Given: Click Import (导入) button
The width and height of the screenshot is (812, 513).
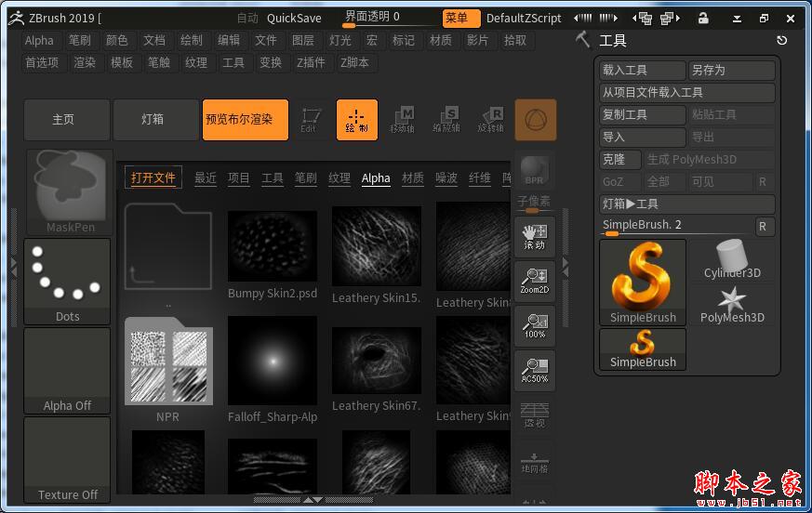Looking at the screenshot, I should click(x=643, y=138).
